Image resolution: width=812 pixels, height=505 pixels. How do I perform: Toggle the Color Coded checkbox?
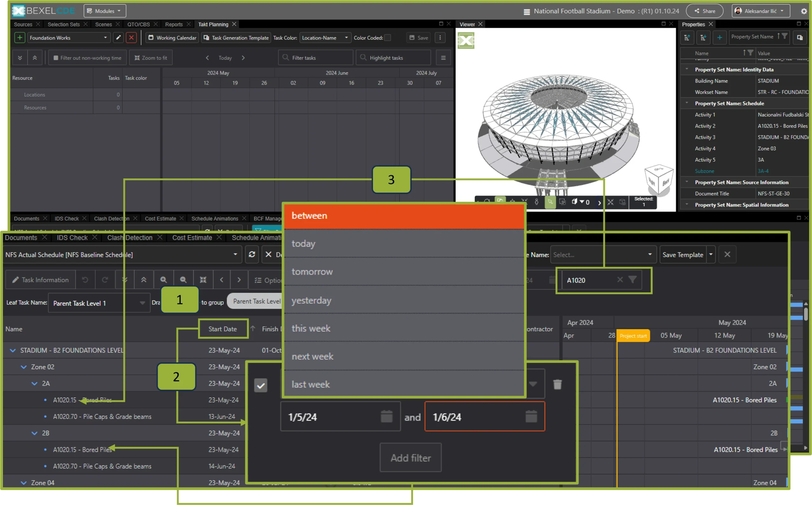(x=388, y=38)
